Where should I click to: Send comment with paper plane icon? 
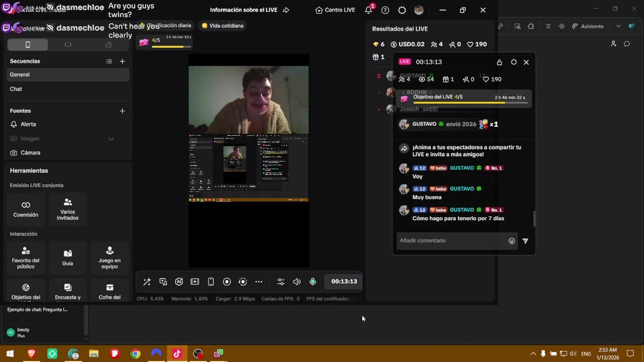(525, 241)
